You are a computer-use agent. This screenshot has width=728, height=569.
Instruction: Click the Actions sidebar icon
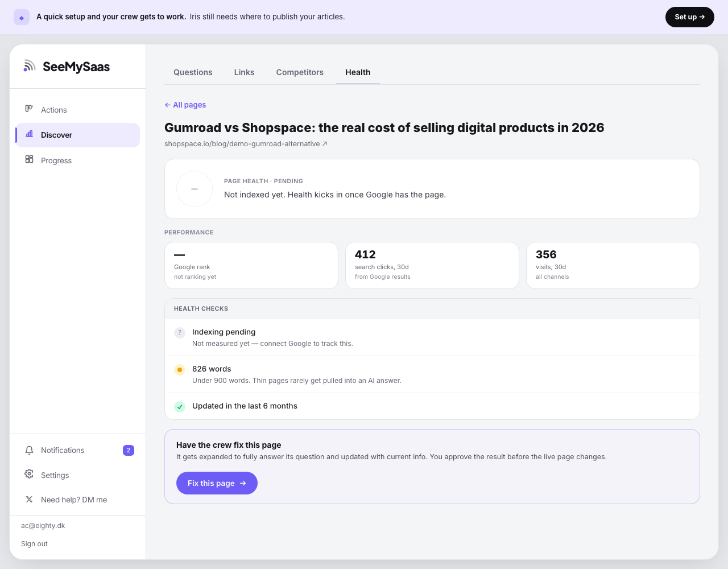pos(29,109)
